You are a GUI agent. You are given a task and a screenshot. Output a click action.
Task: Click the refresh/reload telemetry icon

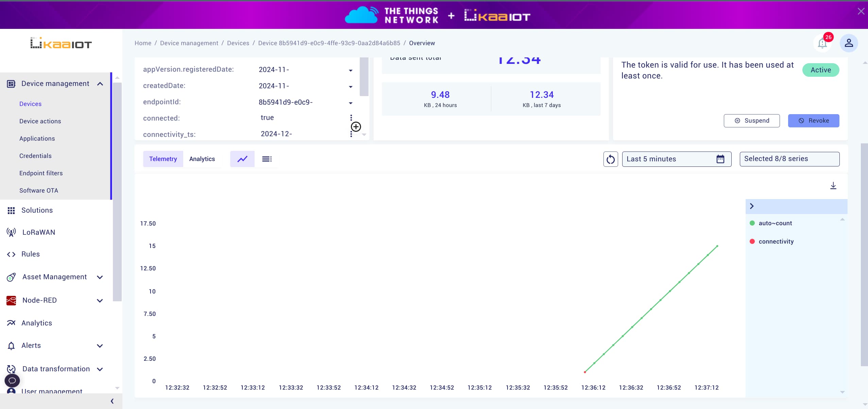[610, 159]
